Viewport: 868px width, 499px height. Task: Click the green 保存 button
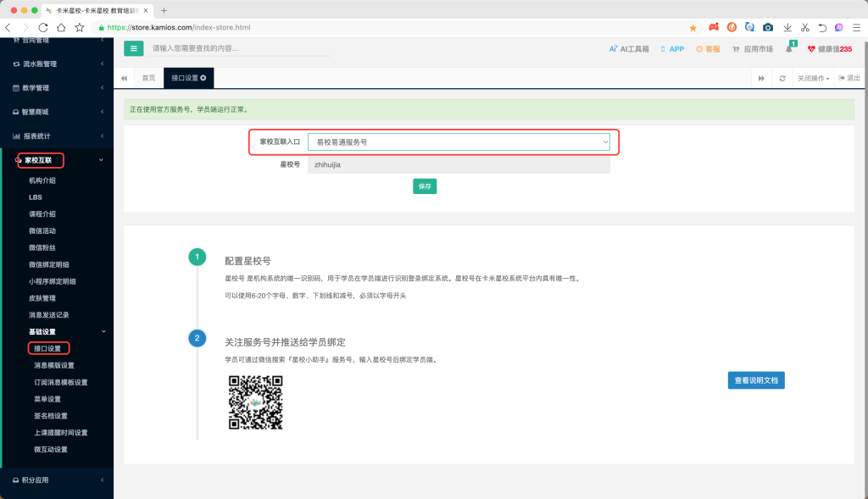click(425, 186)
